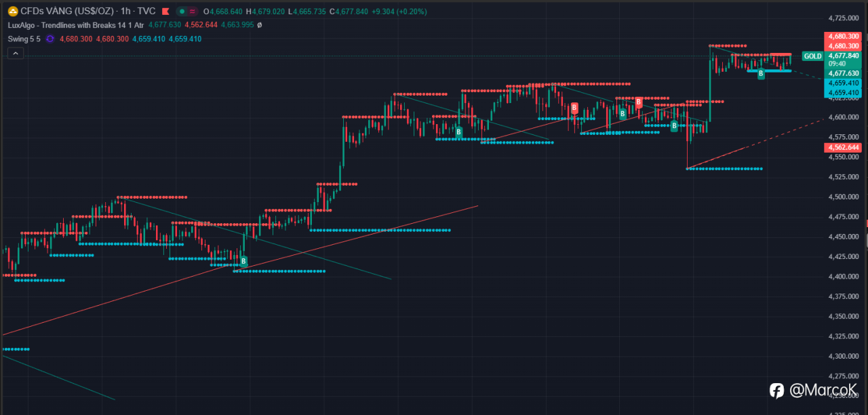Collapse the indicator legend with the chevron button

click(x=16, y=54)
